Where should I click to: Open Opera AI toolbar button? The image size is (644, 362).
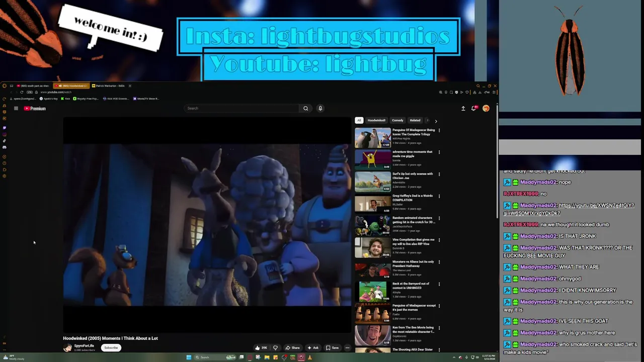(487, 92)
